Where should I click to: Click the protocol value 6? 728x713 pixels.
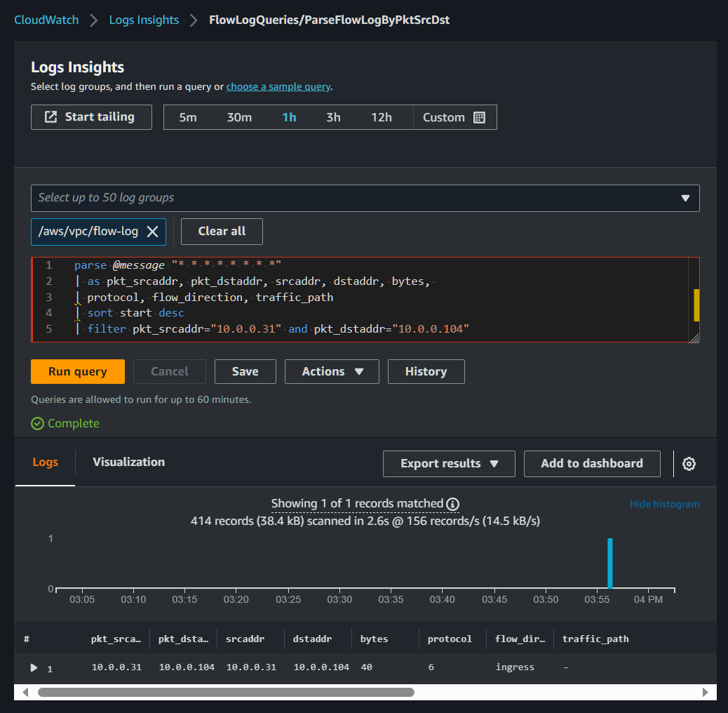pos(431,667)
